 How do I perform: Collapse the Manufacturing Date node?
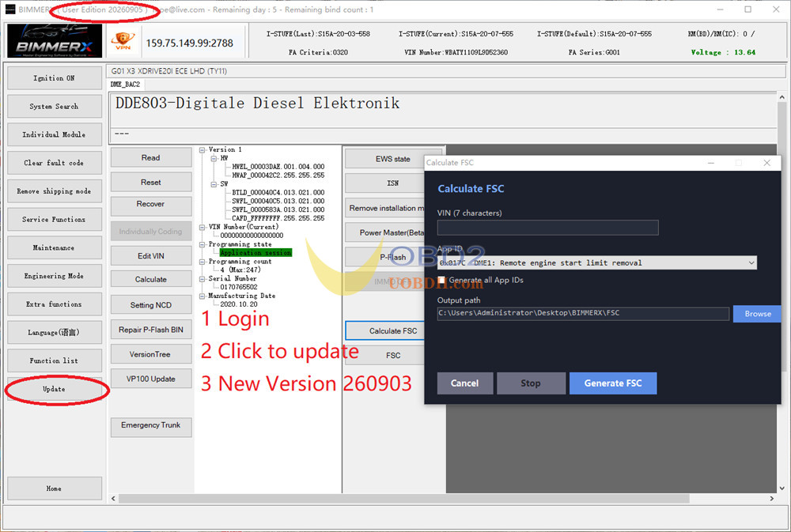202,296
